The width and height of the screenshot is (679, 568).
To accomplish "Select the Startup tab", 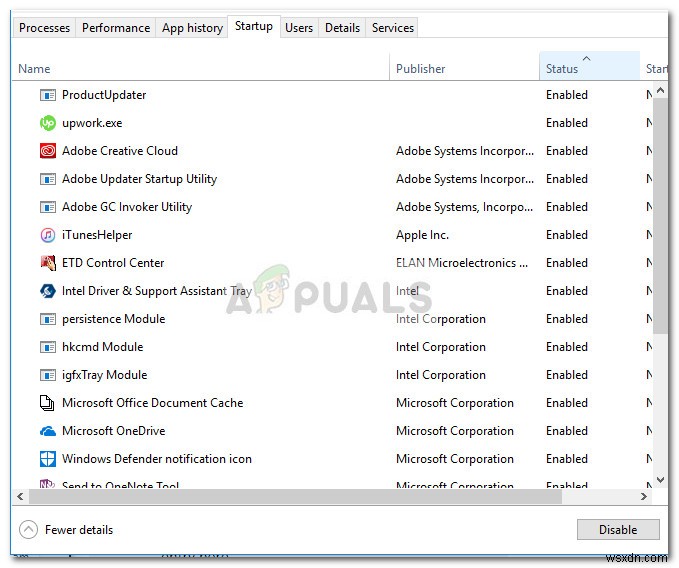I will click(254, 26).
